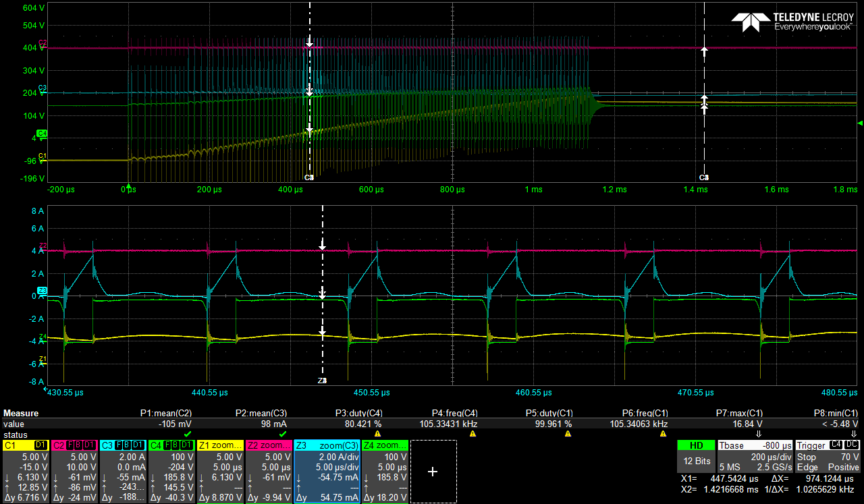864x504 pixels.
Task: Click the Z2 trace marker left of zoom grid
Action: coord(43,246)
